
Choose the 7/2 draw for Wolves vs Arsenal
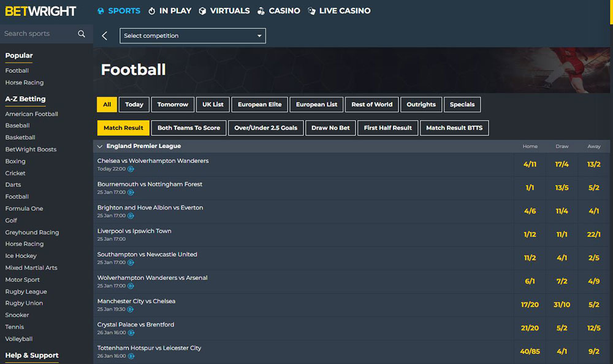pos(562,281)
